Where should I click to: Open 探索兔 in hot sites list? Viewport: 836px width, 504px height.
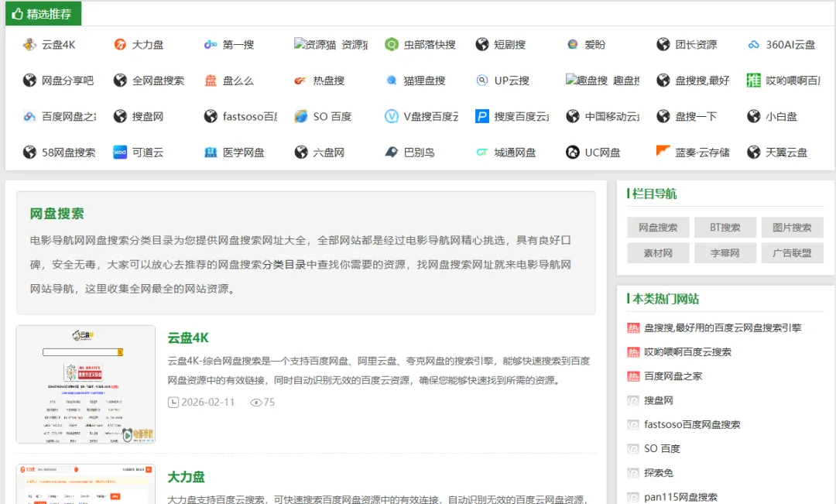659,473
